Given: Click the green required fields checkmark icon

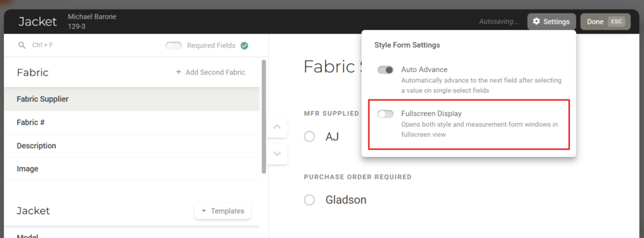Looking at the screenshot, I should click(245, 46).
